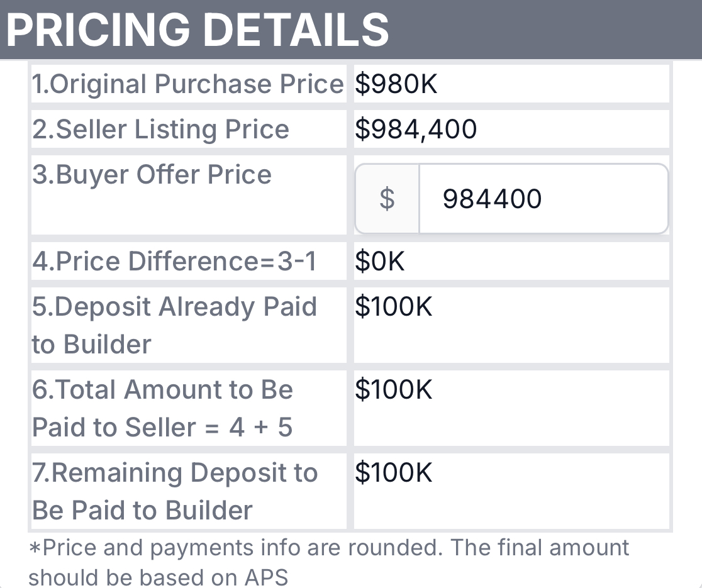Image resolution: width=702 pixels, height=588 pixels.
Task: Click the 984400 text in offer field
Action: point(492,199)
